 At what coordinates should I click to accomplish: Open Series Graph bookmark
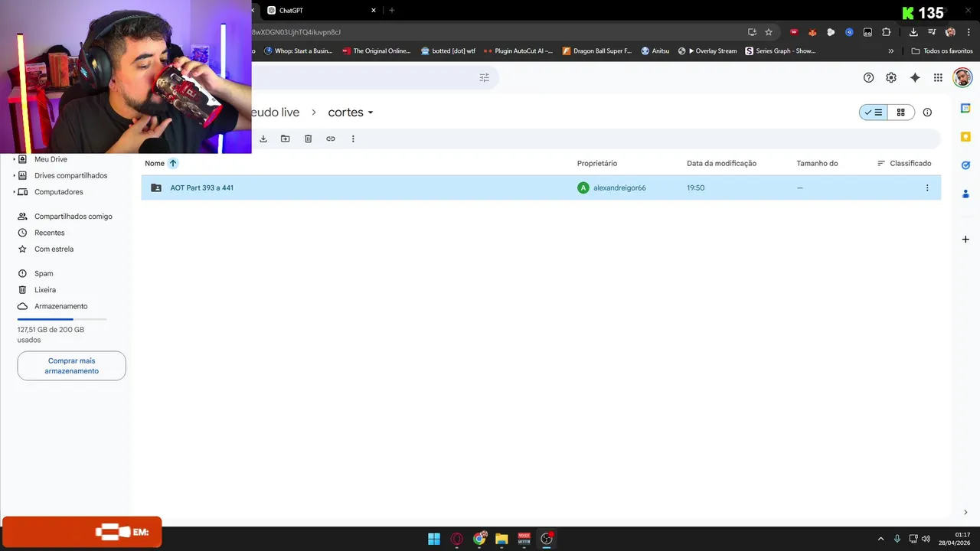pyautogui.click(x=781, y=51)
